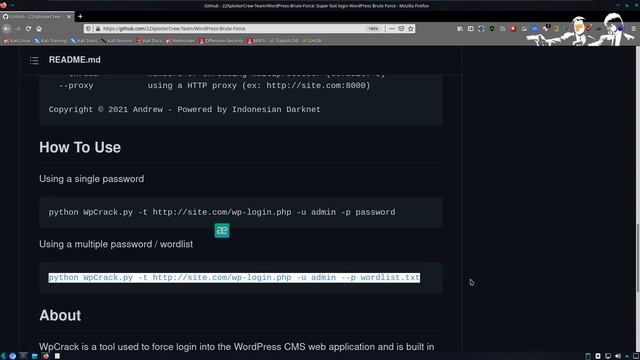
Task: Click the Firefox icon in the taskbar
Action: click(46, 356)
